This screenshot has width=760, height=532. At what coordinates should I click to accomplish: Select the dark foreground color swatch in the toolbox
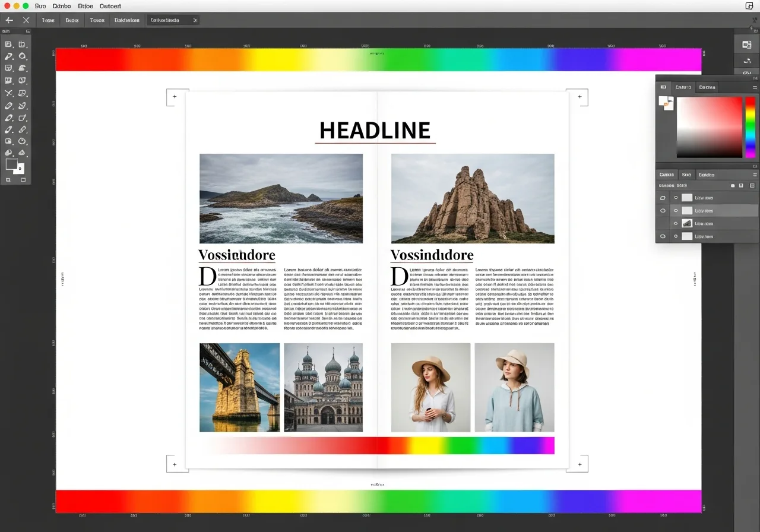click(x=11, y=164)
